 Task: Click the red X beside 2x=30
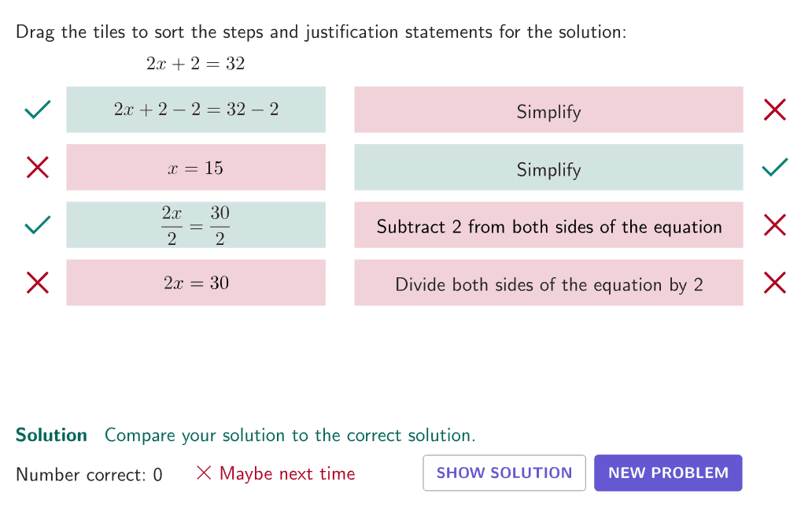(38, 283)
